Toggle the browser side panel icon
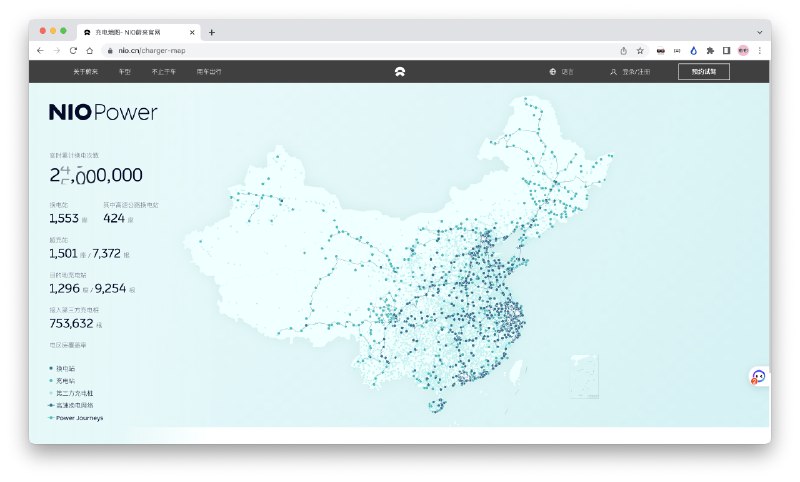 tap(727, 50)
